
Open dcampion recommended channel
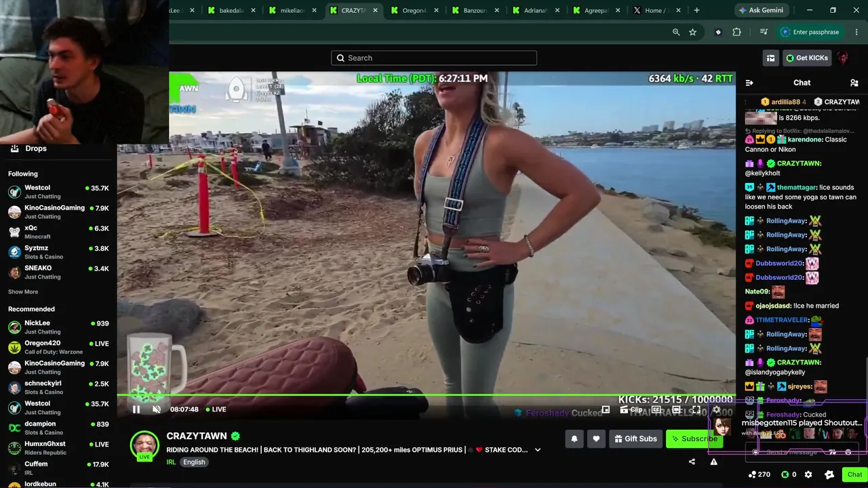pos(58,428)
